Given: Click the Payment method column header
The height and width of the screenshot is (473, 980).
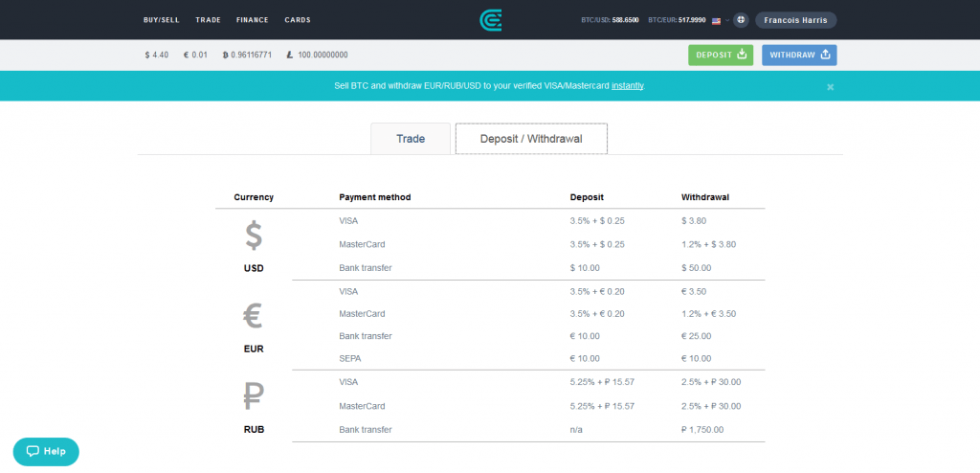Looking at the screenshot, I should pos(375,197).
